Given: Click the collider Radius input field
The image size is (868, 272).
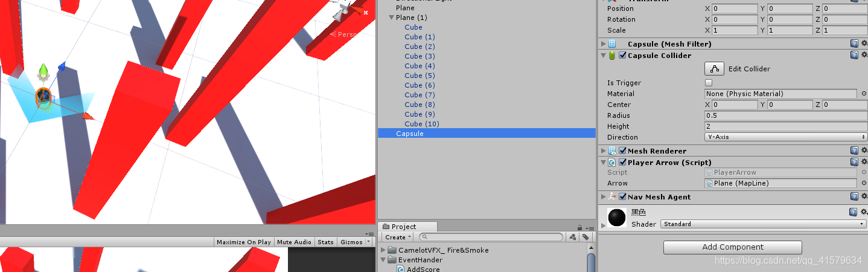Looking at the screenshot, I should coord(786,115).
